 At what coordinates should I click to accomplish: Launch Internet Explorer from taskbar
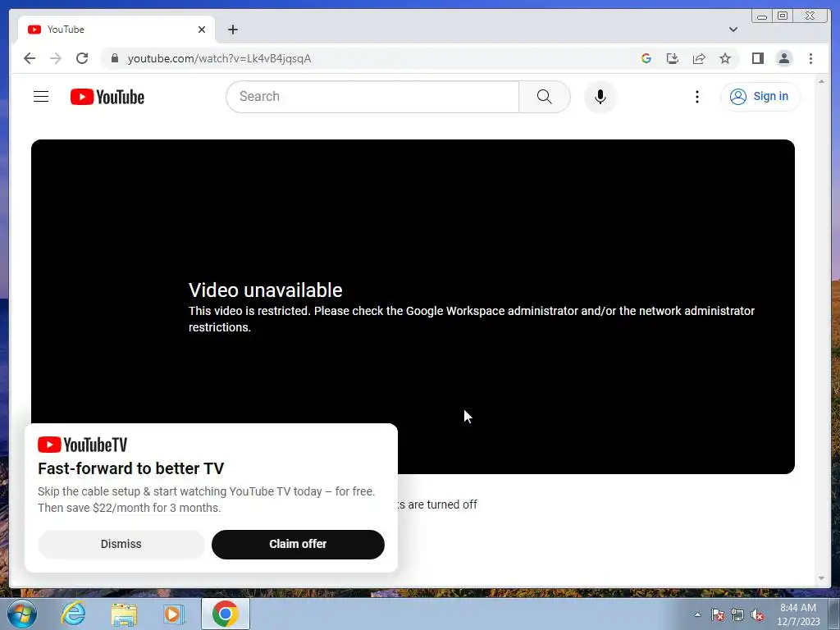click(73, 614)
